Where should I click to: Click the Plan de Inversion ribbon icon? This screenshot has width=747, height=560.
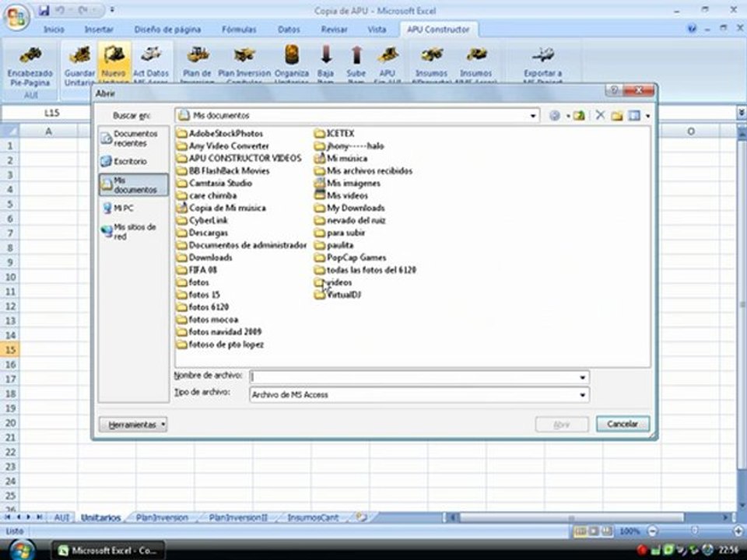[x=197, y=55]
